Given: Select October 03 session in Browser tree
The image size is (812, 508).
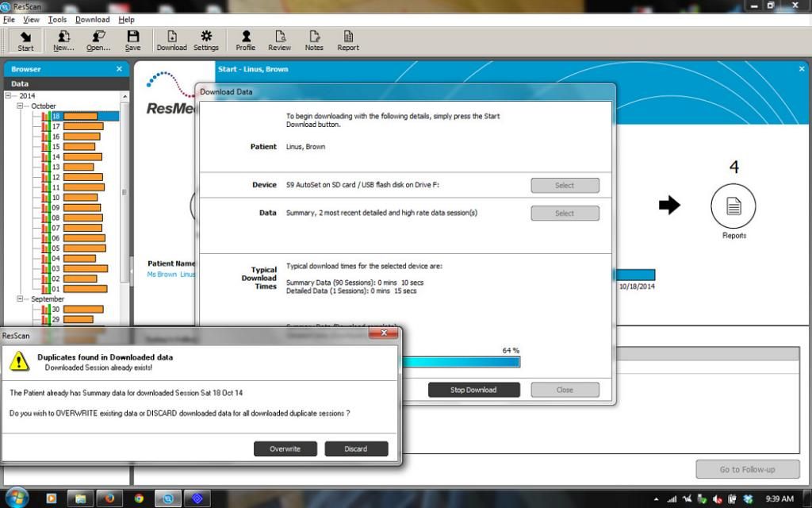Looking at the screenshot, I should (x=75, y=268).
